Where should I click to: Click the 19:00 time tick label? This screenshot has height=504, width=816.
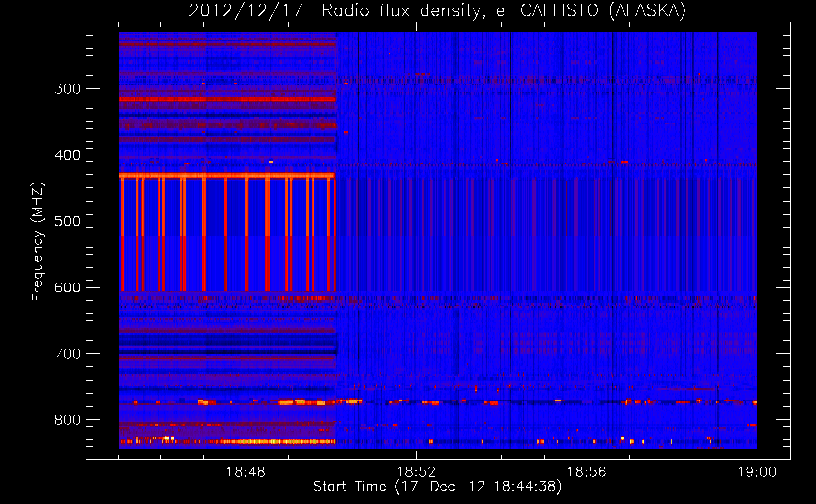click(757, 472)
